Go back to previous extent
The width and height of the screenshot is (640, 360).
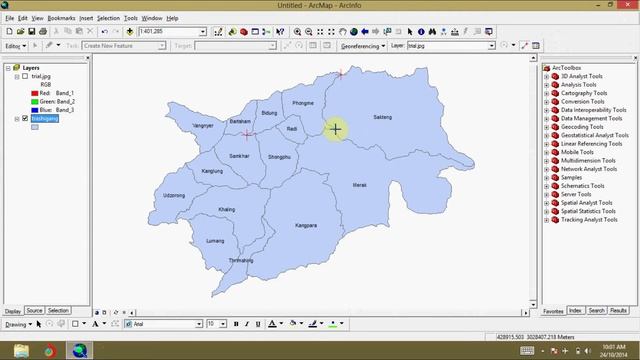click(x=365, y=31)
